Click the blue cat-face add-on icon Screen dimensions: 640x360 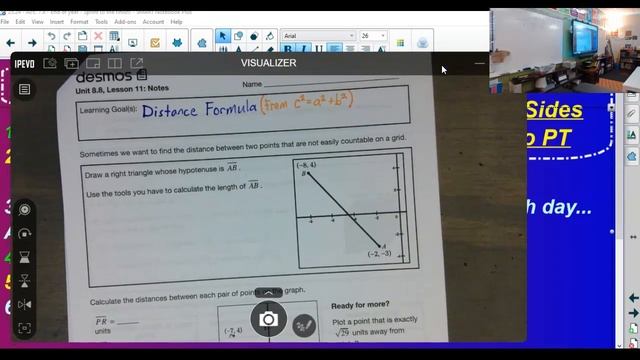click(177, 42)
